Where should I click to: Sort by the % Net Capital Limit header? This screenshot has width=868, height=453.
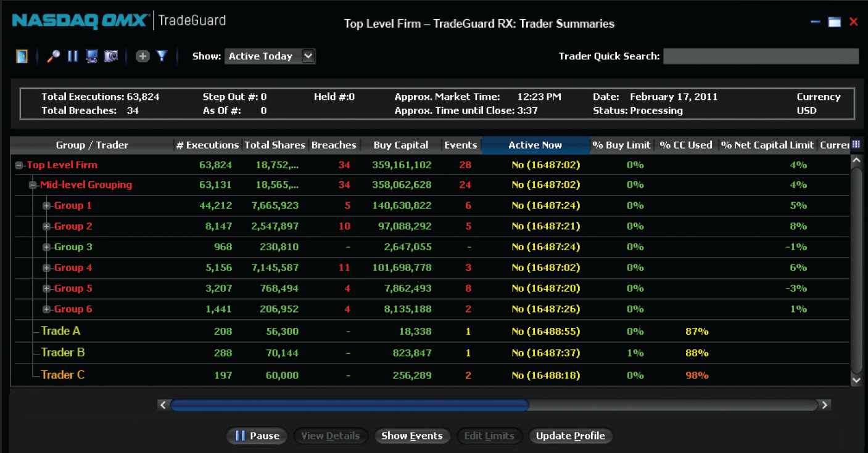(x=767, y=145)
